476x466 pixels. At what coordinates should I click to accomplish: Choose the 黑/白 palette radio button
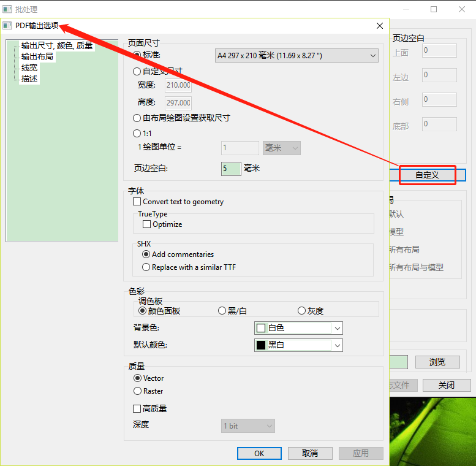click(x=222, y=311)
